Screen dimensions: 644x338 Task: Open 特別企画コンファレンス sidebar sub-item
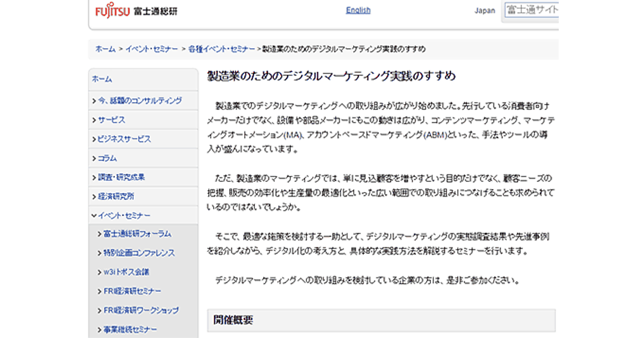[x=139, y=253]
